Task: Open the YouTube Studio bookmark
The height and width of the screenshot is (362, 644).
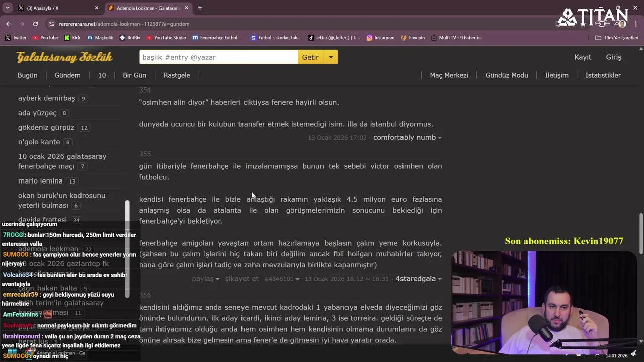Action: pos(167,38)
